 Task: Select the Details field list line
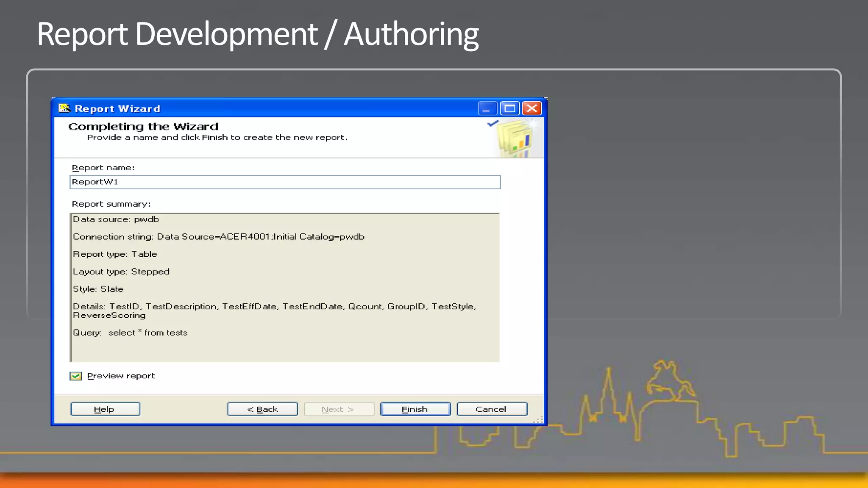coord(275,311)
